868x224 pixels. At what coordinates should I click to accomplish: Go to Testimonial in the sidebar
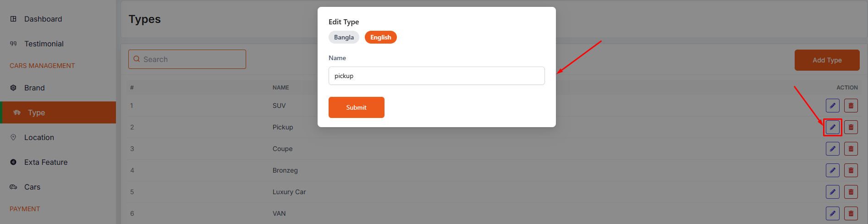pos(44,44)
